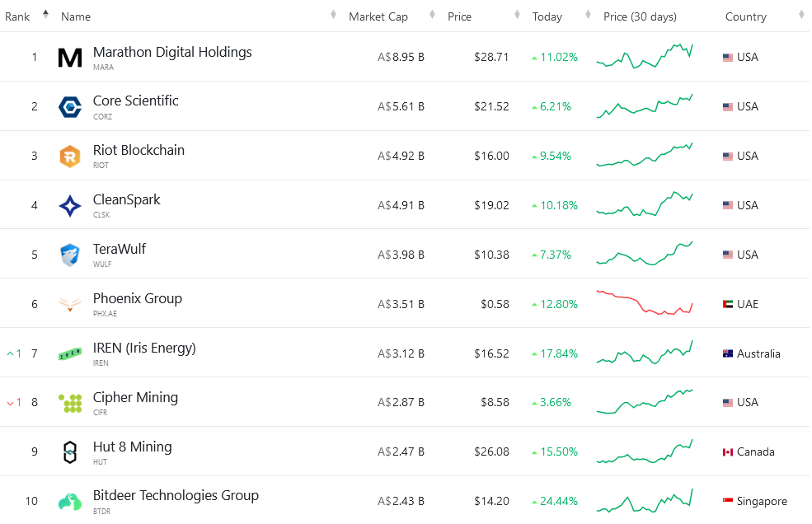Sort by Country column sort arrows
The width and height of the screenshot is (812, 524).
[801, 14]
